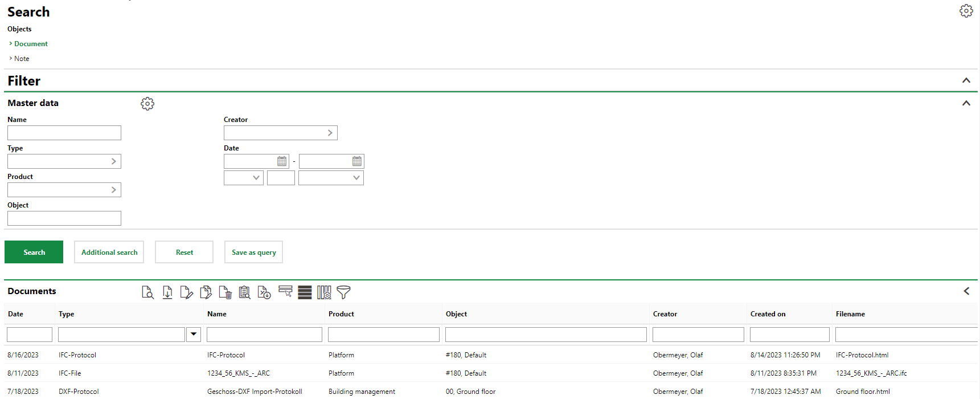Click Save as query button
The image size is (980, 399).
(x=253, y=252)
